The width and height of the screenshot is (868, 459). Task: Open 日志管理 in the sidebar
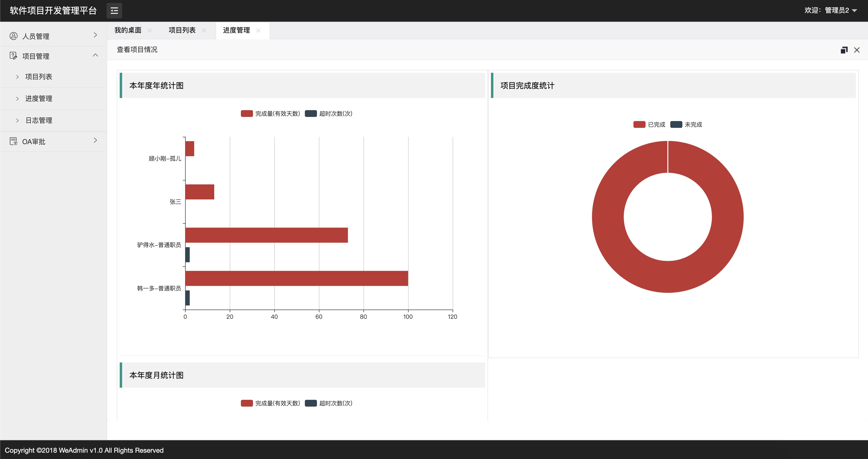tap(39, 120)
